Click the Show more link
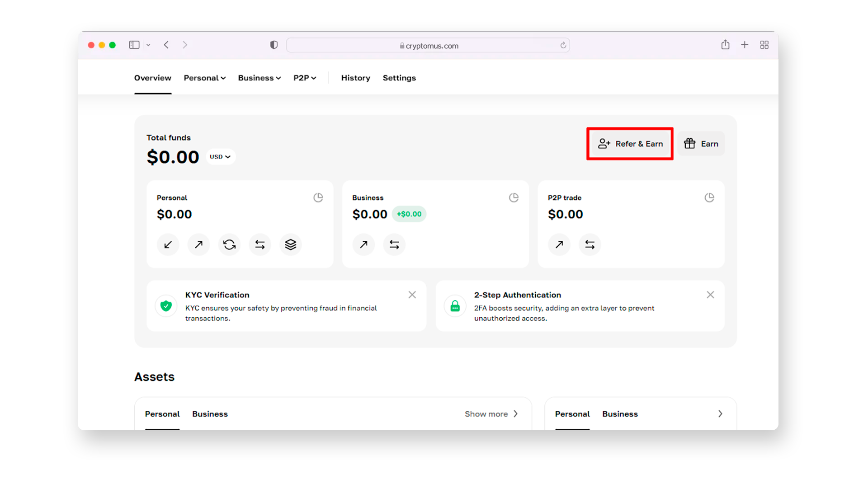Image resolution: width=868 pixels, height=488 pixels. 491,414
